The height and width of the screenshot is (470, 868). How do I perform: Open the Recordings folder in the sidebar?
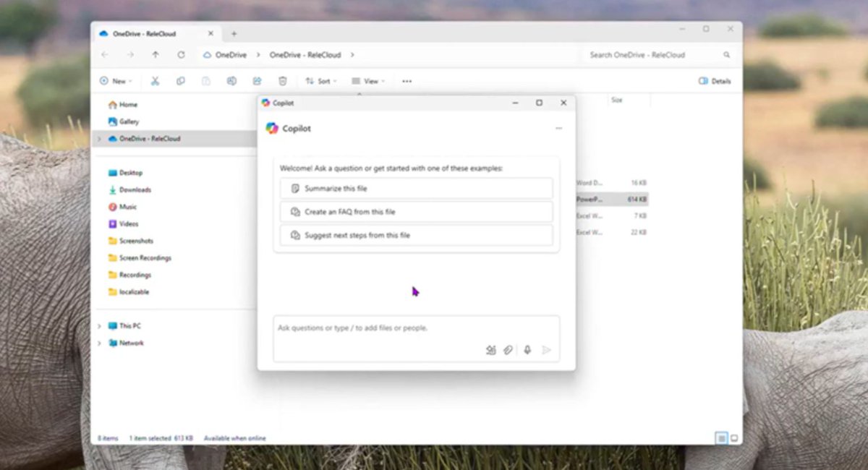tap(129, 275)
